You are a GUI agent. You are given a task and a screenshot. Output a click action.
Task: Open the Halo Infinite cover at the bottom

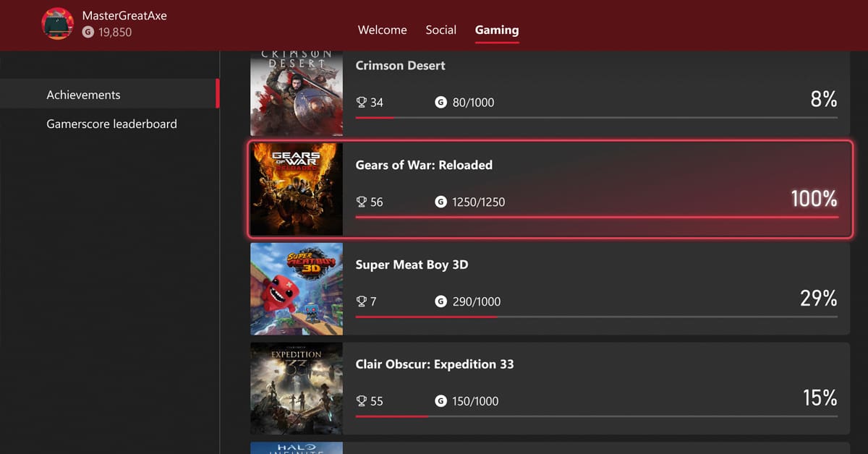[x=297, y=448]
